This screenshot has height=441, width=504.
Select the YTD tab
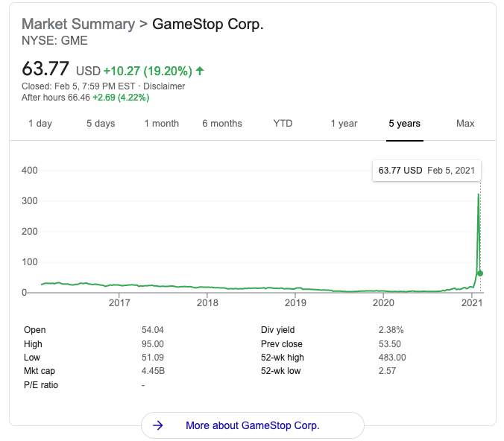coord(283,124)
